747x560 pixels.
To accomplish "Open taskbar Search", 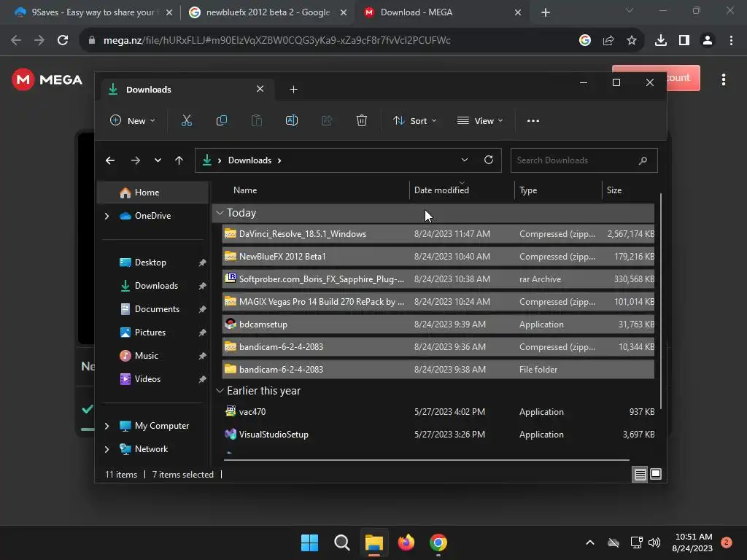I will [341, 542].
